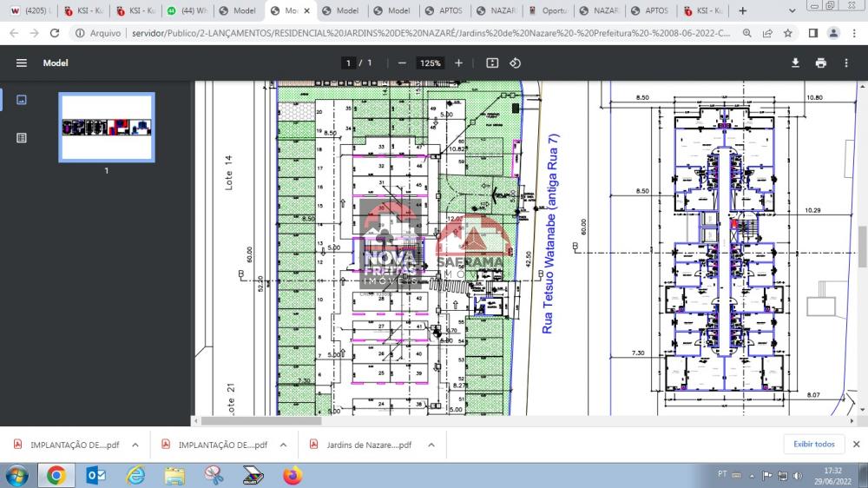Screen dimensions: 868x488
Task: Expand options for the first IMPLANTAÇÃO DE download
Action: click(135, 445)
